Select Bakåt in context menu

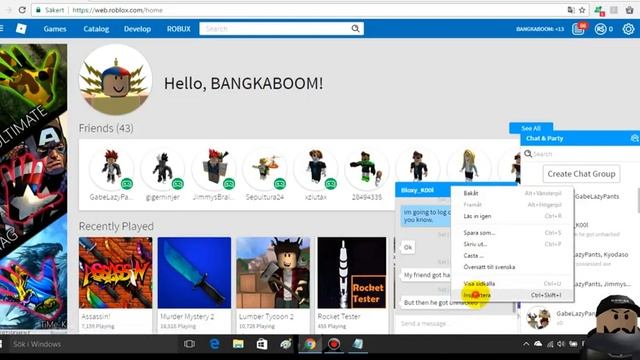point(512,193)
